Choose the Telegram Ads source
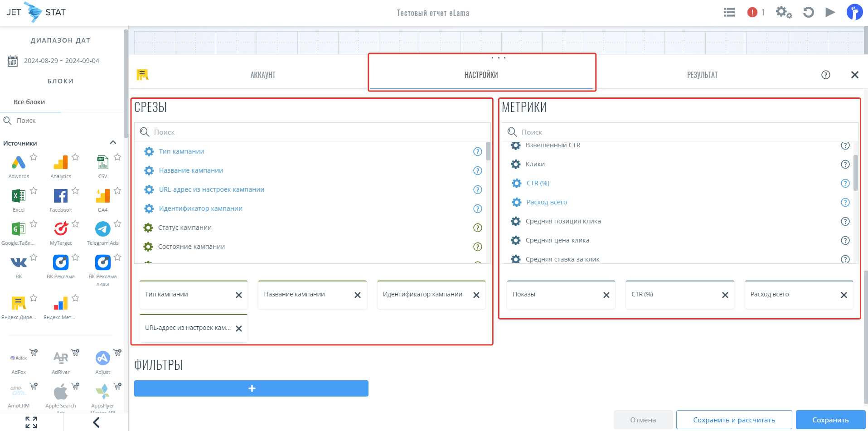Image resolution: width=868 pixels, height=431 pixels. tap(102, 229)
